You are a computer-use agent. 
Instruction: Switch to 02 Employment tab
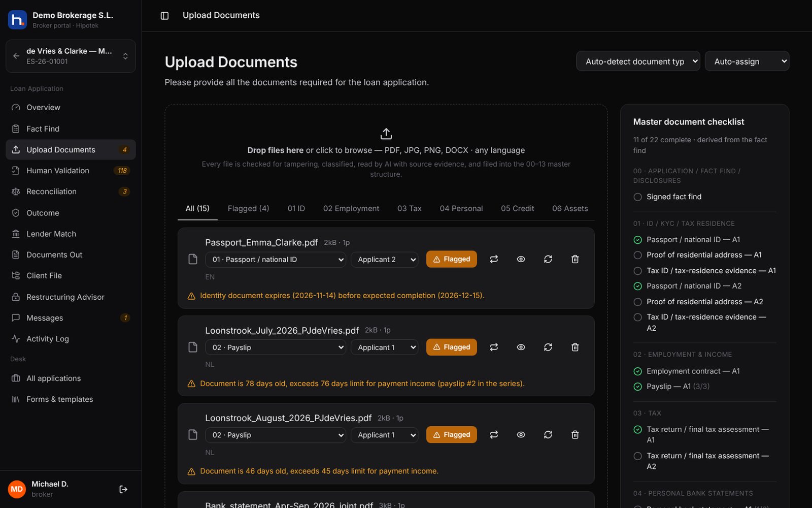click(x=351, y=208)
